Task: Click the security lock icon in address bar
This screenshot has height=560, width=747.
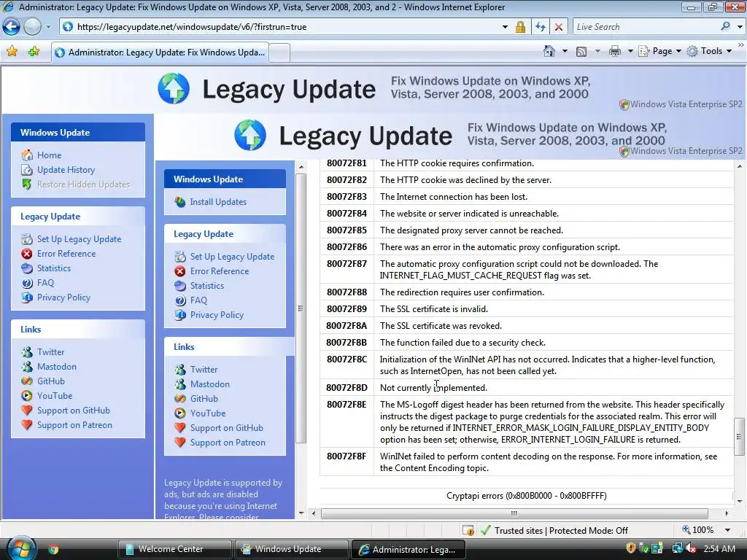Action: (520, 27)
